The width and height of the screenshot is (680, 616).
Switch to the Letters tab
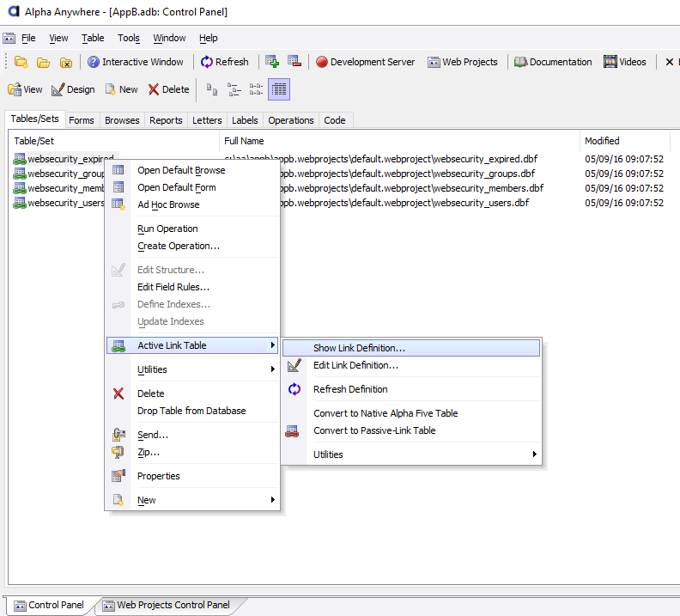click(x=207, y=120)
